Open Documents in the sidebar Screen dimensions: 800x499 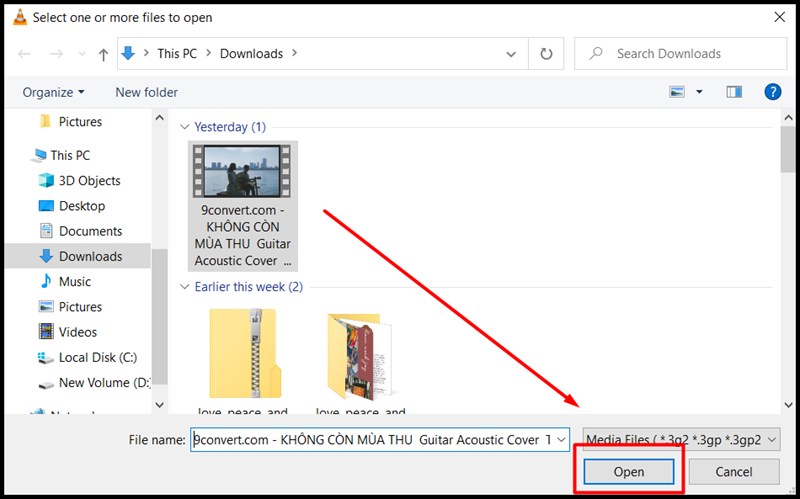click(81, 231)
